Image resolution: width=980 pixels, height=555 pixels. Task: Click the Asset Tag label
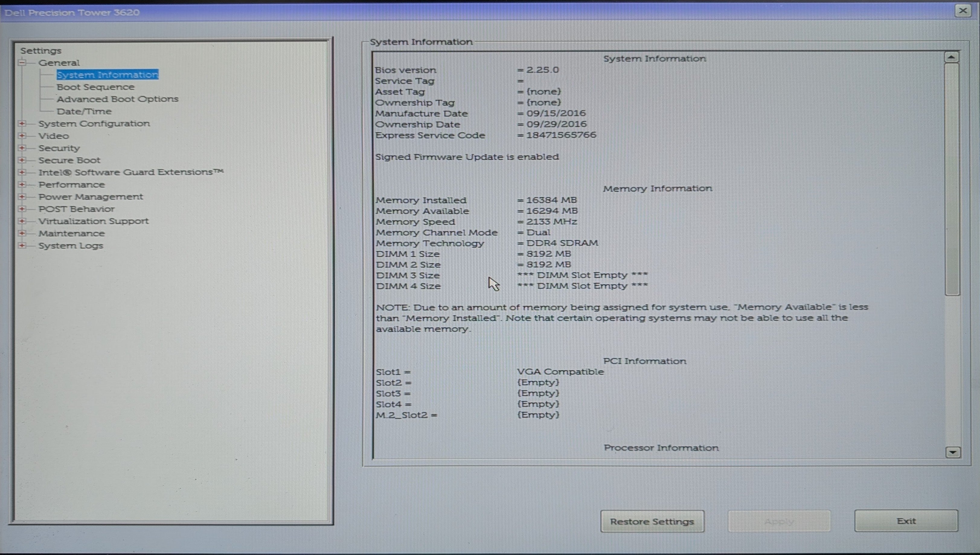pyautogui.click(x=400, y=91)
